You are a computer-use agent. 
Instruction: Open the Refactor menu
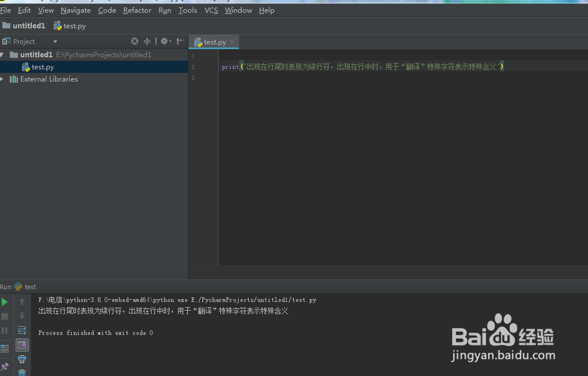(x=137, y=10)
